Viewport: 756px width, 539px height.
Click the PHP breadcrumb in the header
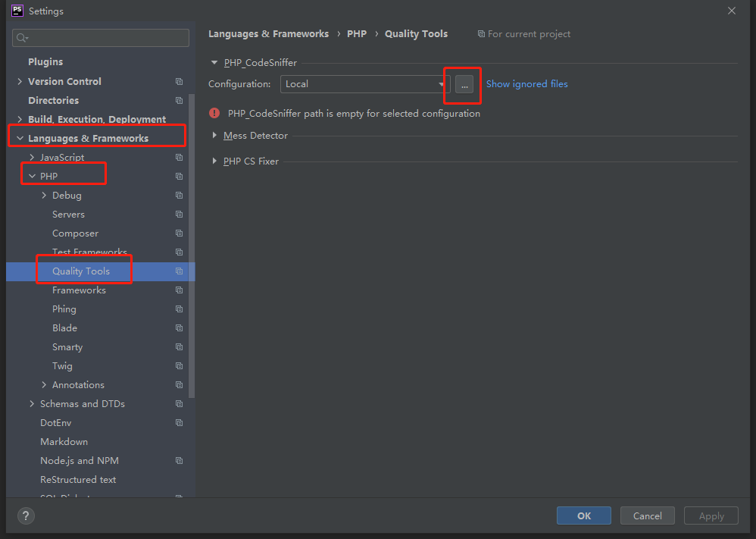tap(357, 34)
